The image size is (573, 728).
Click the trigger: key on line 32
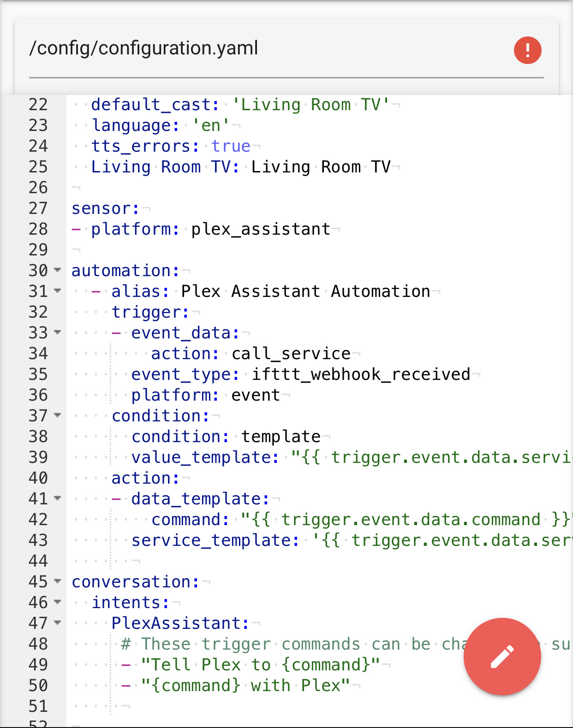click(150, 312)
